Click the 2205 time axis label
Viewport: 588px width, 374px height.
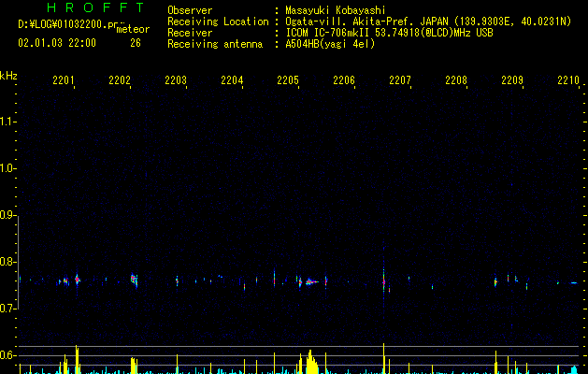coord(288,80)
